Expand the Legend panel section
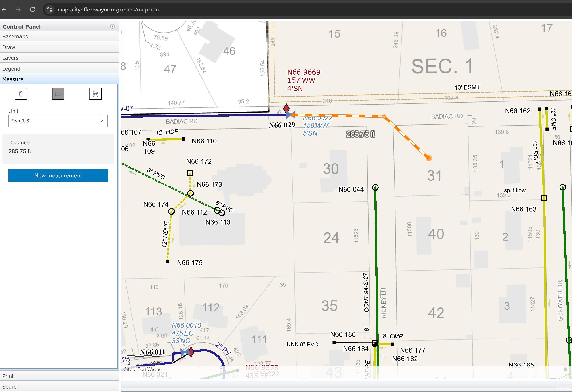Screen dimensions: 572x392 pyautogui.click(x=59, y=69)
